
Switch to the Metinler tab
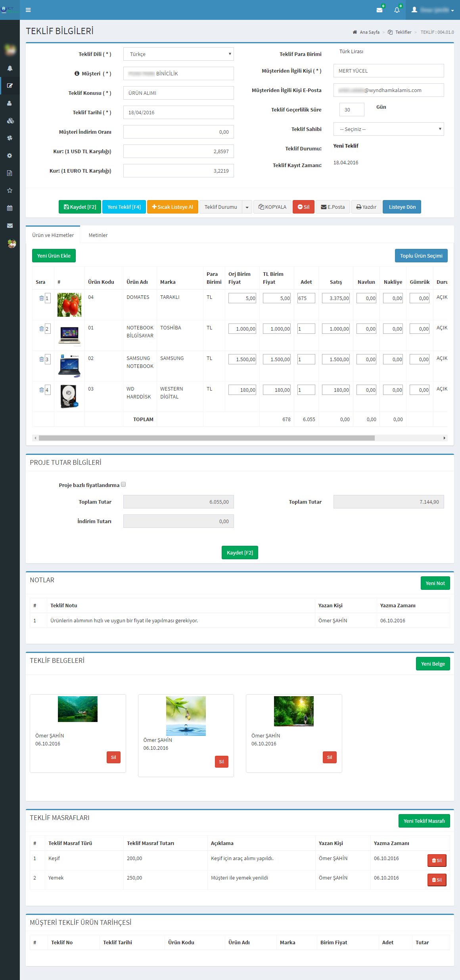(98, 235)
